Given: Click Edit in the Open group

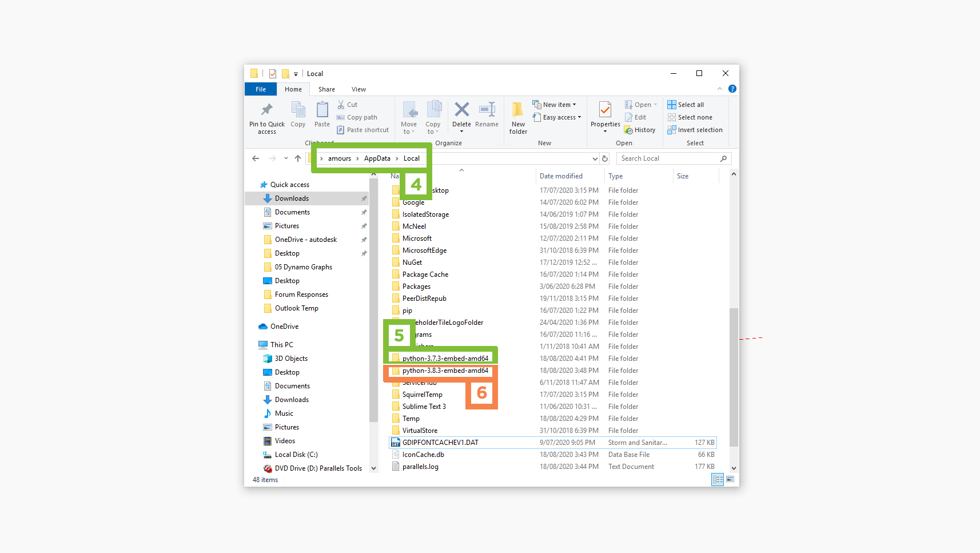Looking at the screenshot, I should 635,117.
